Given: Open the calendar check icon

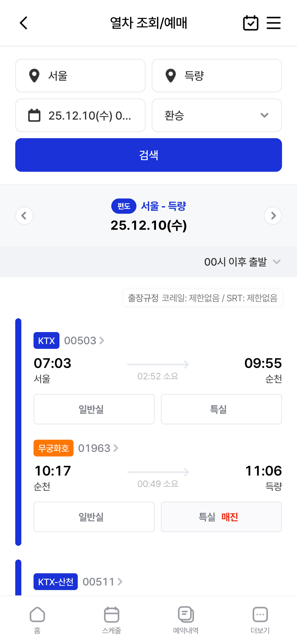Looking at the screenshot, I should [251, 23].
